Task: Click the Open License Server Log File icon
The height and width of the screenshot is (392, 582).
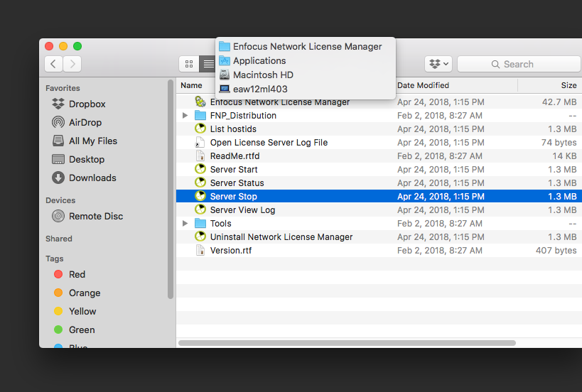Action: 200,143
